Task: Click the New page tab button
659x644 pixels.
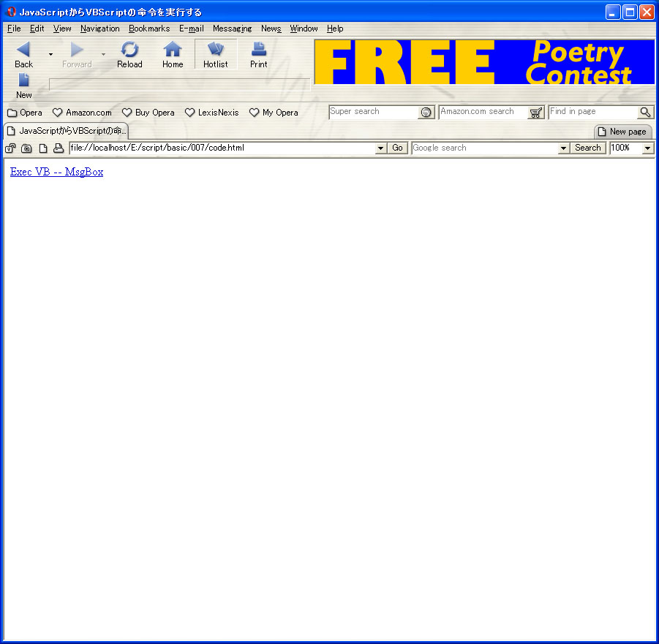Action: coord(623,132)
